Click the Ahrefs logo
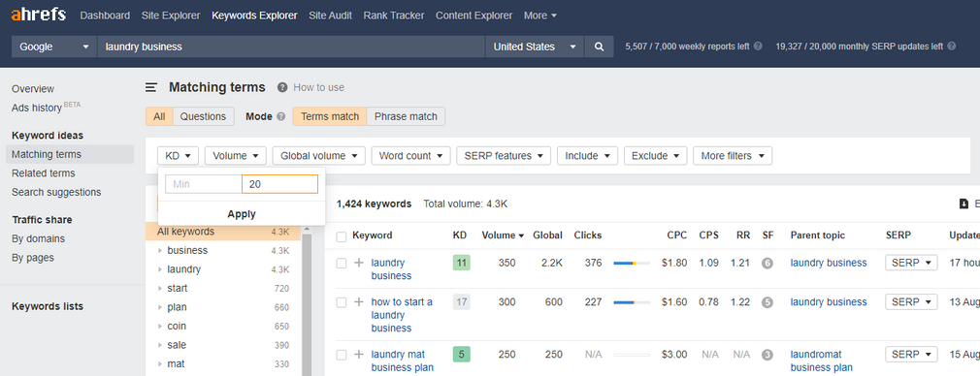The width and height of the screenshot is (980, 376). click(x=38, y=15)
